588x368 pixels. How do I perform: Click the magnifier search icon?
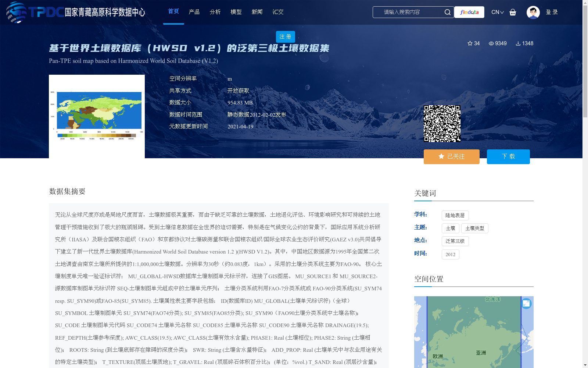pos(447,12)
